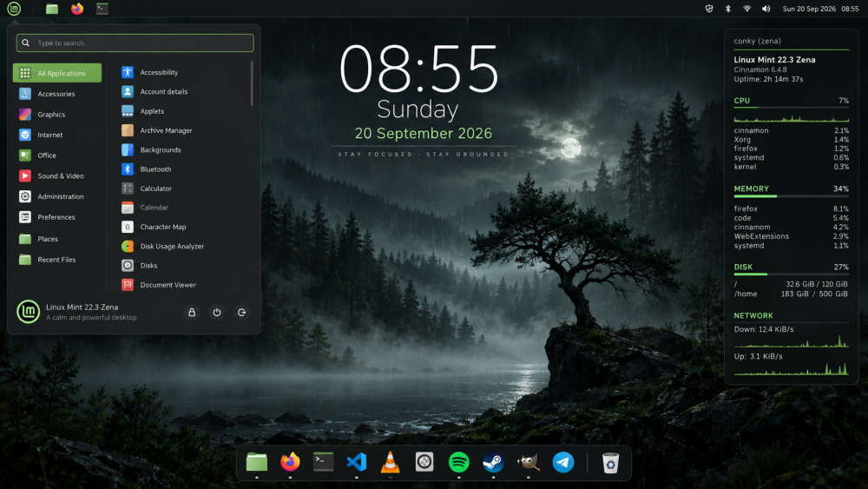Launch GIMP from the dock
Screen dimensions: 868x489
pos(528,462)
